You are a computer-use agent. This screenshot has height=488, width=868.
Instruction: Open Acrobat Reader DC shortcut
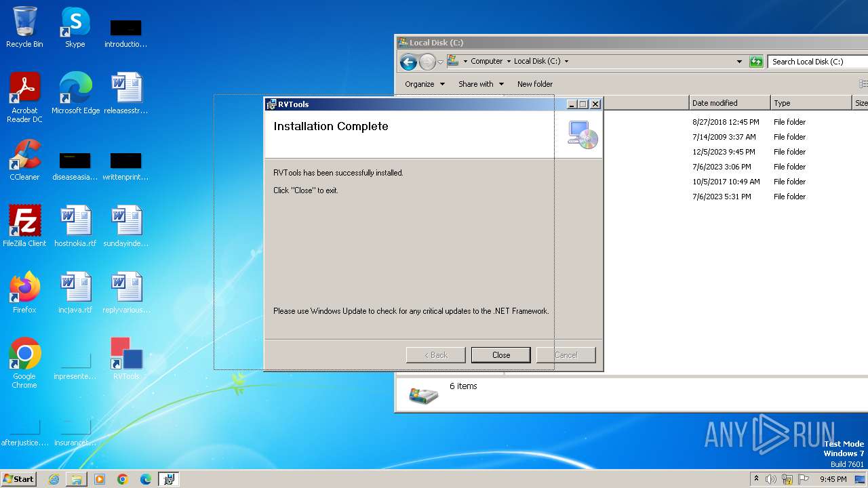(x=24, y=98)
